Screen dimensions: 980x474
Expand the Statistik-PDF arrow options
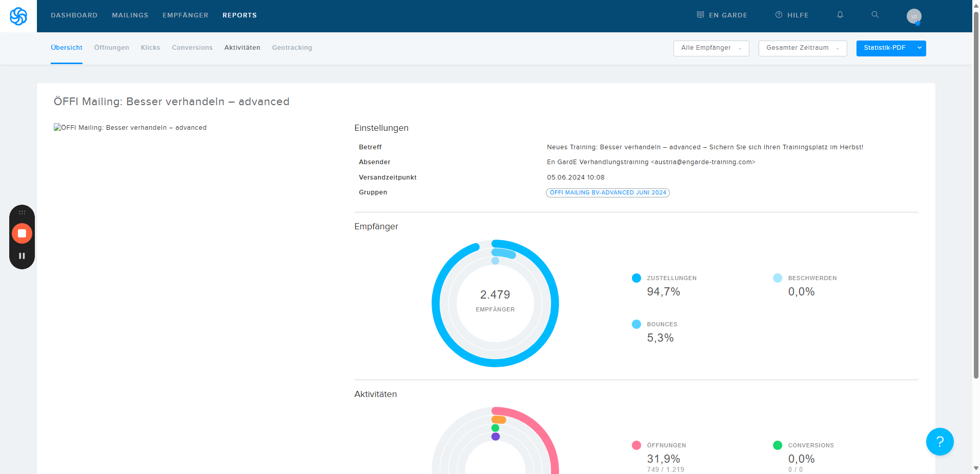pyautogui.click(x=920, y=48)
